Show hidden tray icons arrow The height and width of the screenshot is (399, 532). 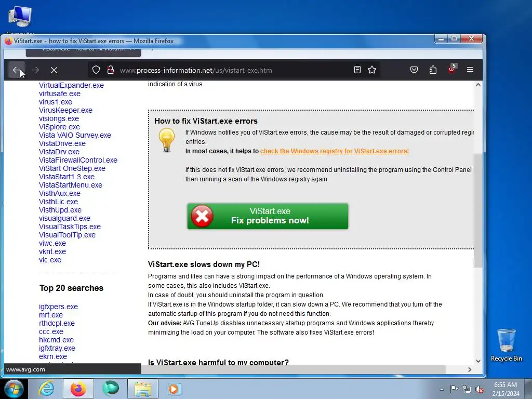click(x=442, y=389)
